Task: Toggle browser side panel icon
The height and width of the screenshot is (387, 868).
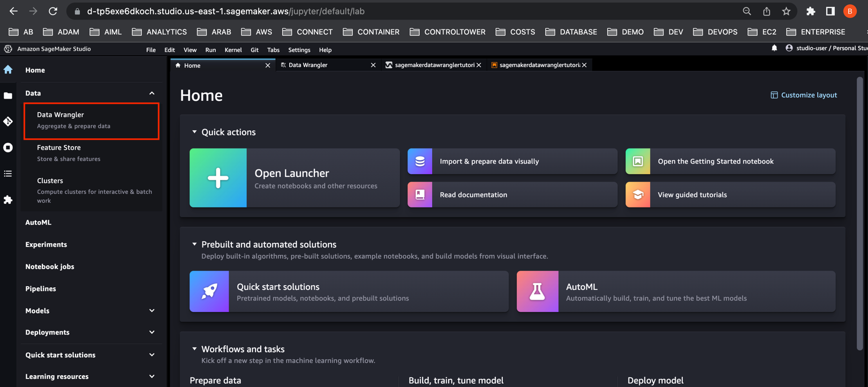Action: (830, 11)
